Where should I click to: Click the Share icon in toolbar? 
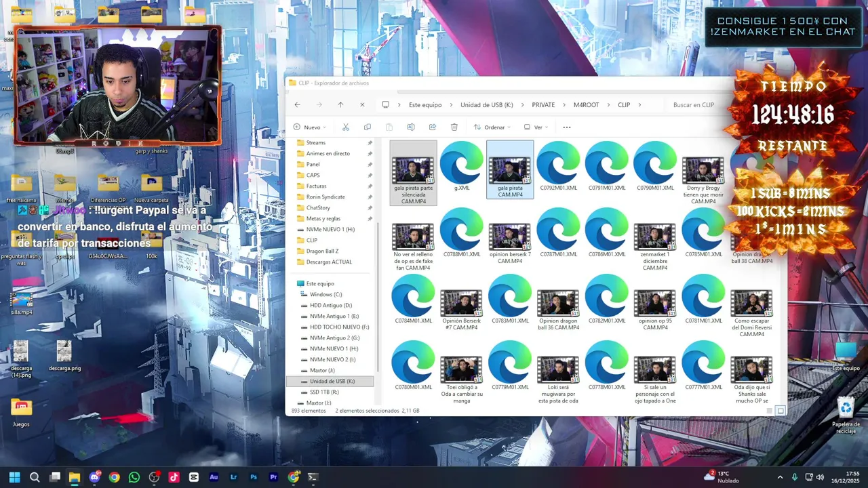433,127
